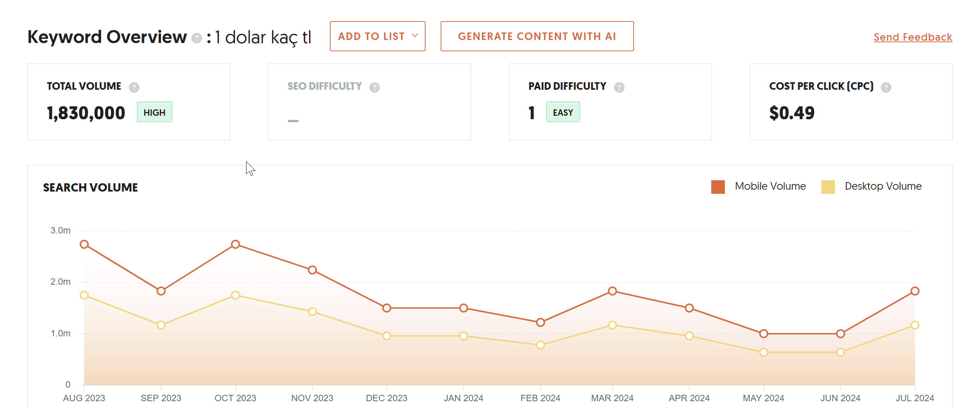Select the OCT 2023 mobile volume point
Screen dimensions: 980x408
pyautogui.click(x=236, y=244)
